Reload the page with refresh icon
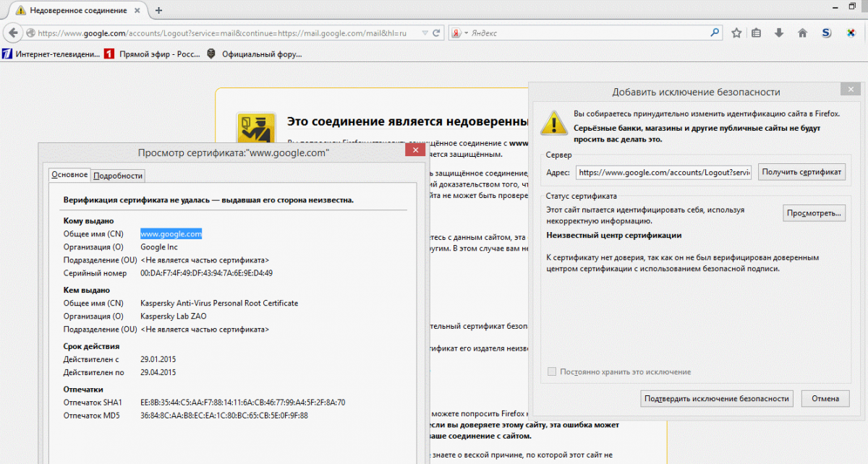 (x=436, y=33)
